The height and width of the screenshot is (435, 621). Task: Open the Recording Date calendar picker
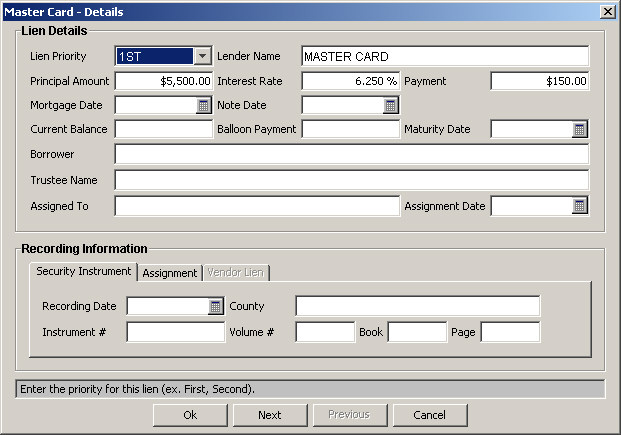coord(215,306)
